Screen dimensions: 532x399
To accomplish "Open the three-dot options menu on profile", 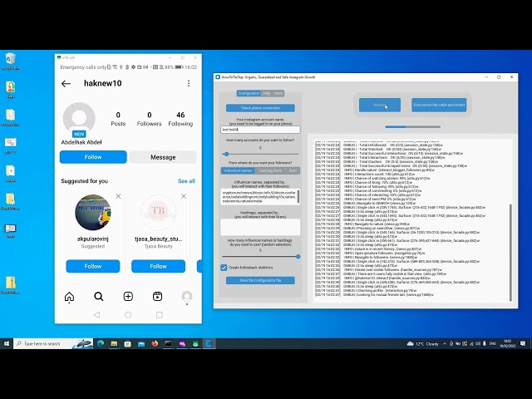I will click(189, 83).
